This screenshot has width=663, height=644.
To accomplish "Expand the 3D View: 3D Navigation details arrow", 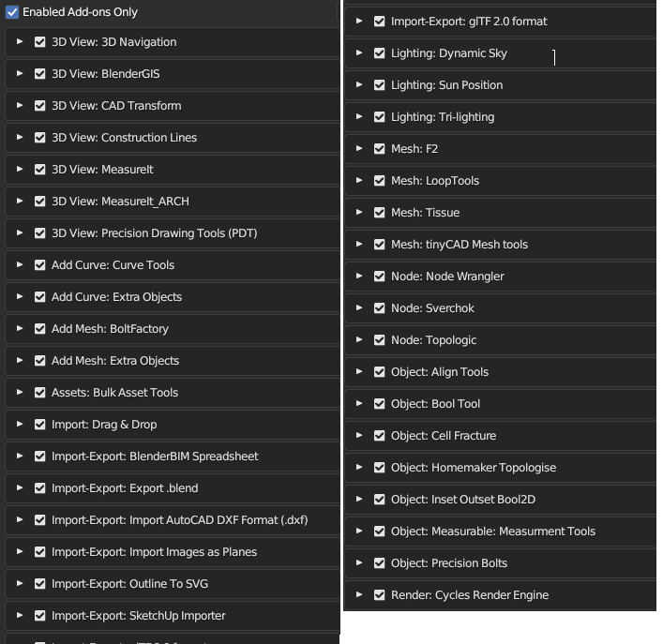I will pyautogui.click(x=20, y=41).
